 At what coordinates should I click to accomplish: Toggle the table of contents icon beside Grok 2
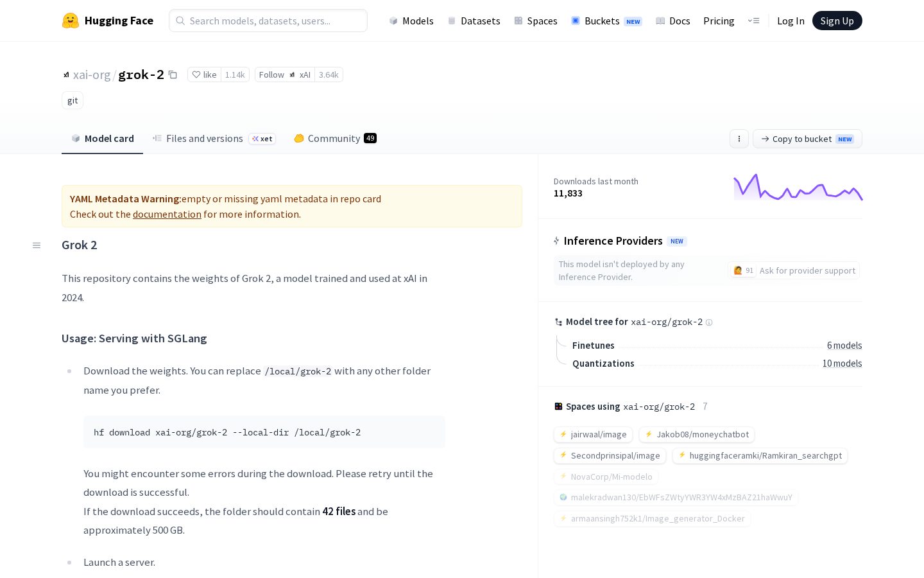(37, 245)
